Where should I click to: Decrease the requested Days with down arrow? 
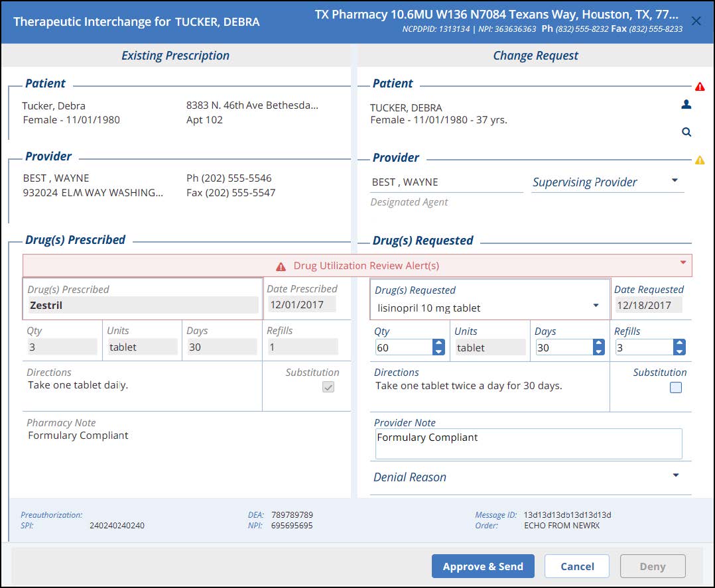pos(599,351)
